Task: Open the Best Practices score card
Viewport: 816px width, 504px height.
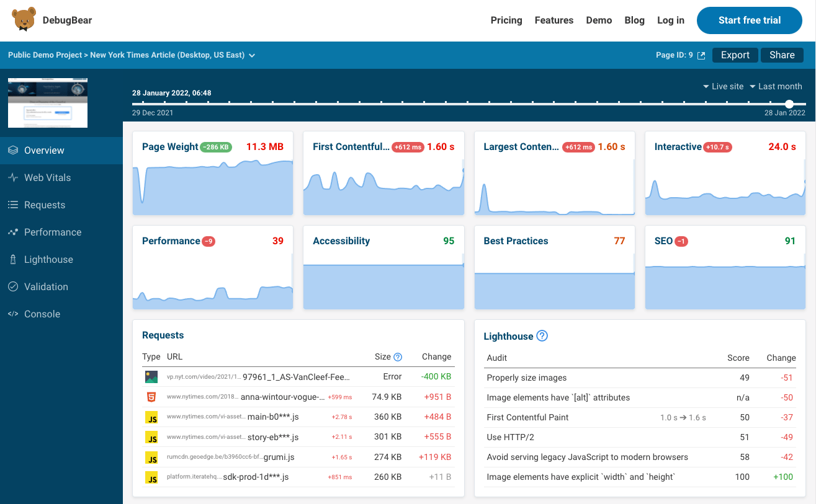Action: click(555, 267)
